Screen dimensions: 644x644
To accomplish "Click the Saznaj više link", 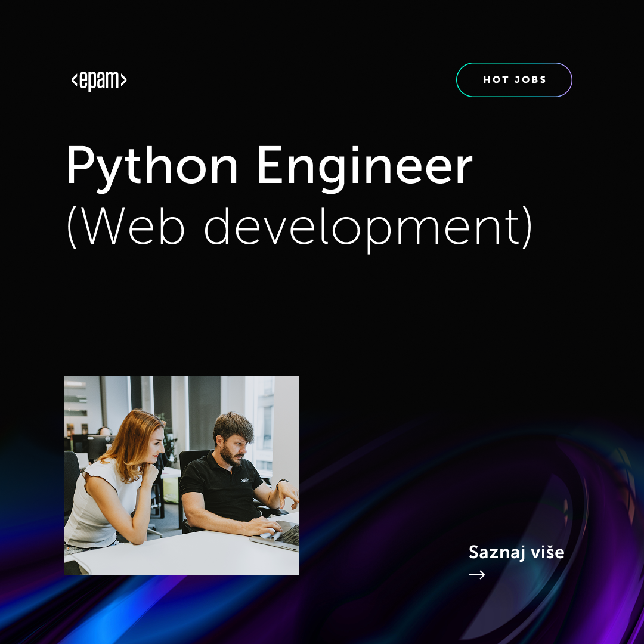I will [516, 552].
